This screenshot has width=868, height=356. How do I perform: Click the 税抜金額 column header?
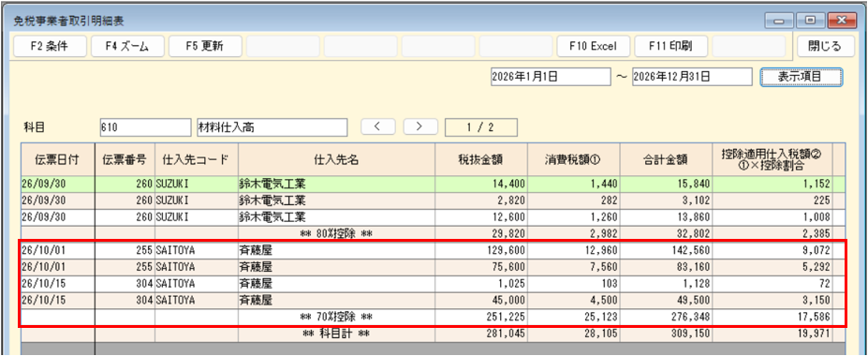(x=481, y=159)
